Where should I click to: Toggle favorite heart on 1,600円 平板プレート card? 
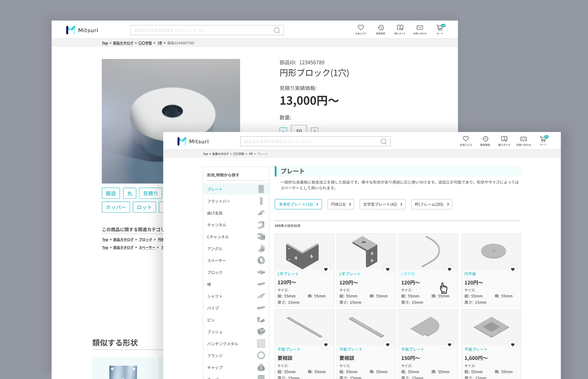[x=512, y=345]
